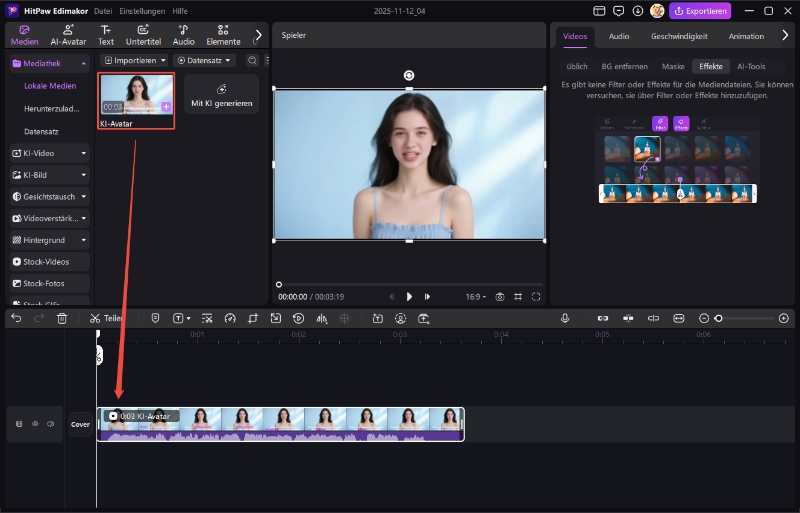Screen dimensions: 800x513
Task: Zoom in the timeline with plus icon
Action: point(784,319)
